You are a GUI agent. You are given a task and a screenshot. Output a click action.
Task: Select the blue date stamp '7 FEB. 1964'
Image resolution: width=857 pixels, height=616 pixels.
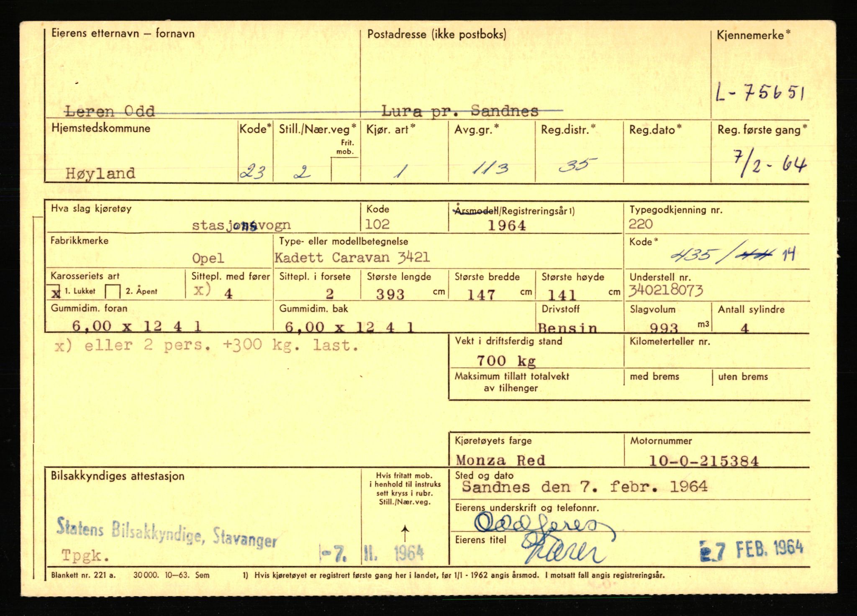pos(752,550)
